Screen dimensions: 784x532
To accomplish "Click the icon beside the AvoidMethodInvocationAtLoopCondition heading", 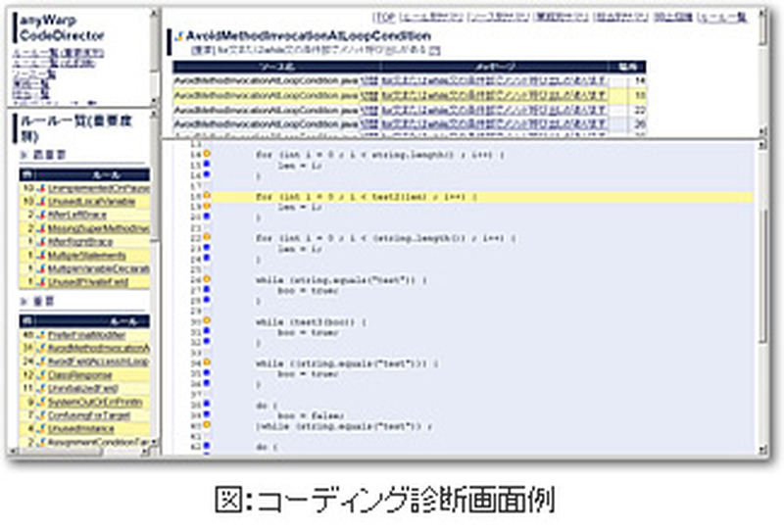I will [x=177, y=36].
